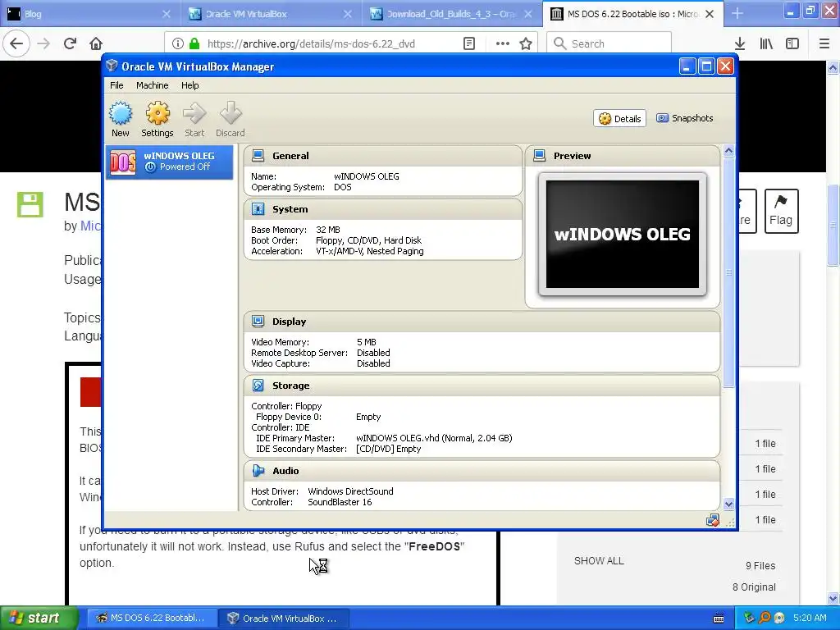The height and width of the screenshot is (630, 840).
Task: Open the File menu in VirtualBox
Action: click(116, 85)
